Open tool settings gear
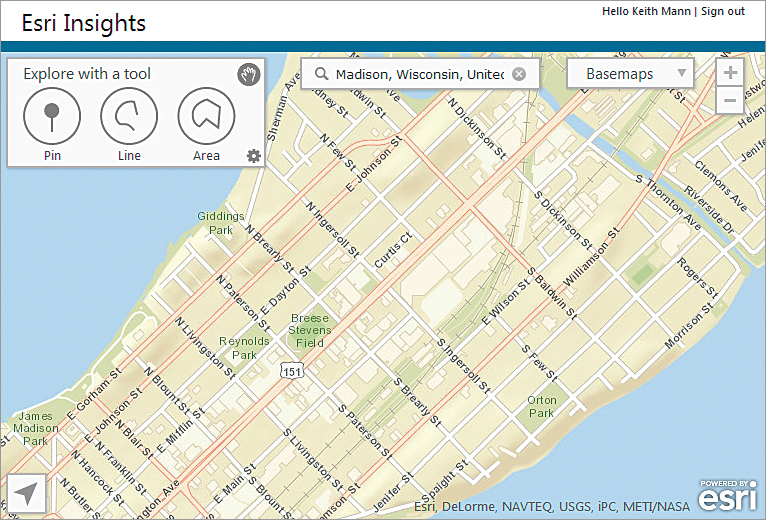The image size is (766, 520). click(254, 156)
